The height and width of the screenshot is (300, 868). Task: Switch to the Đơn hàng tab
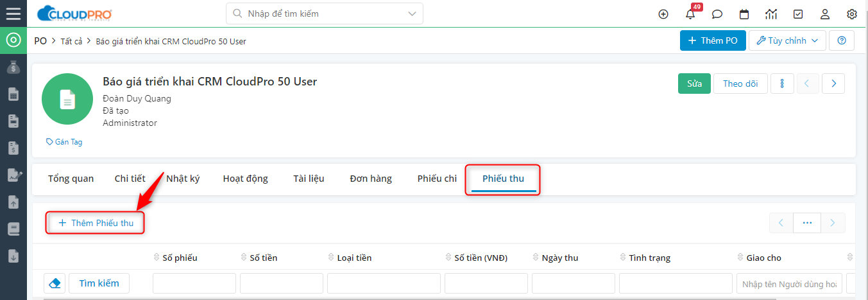(x=371, y=179)
